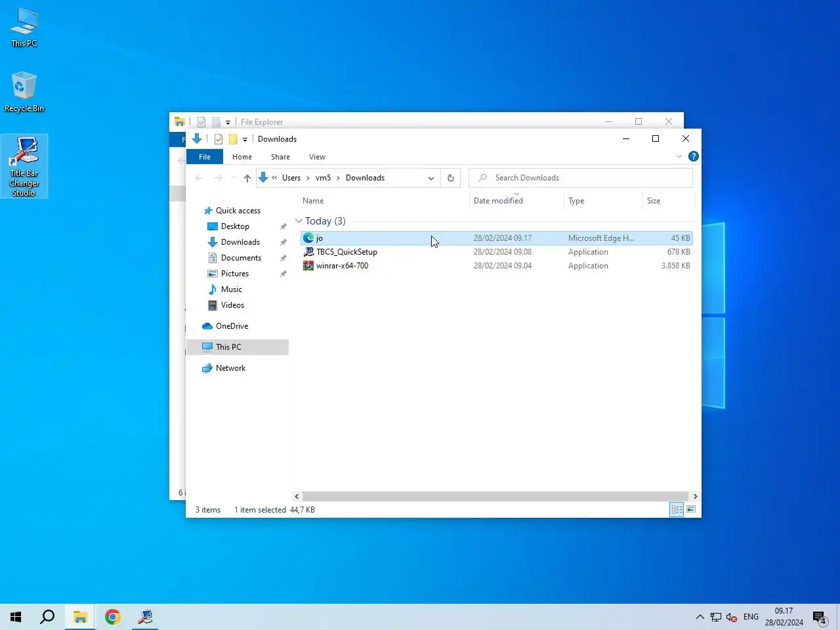
Task: Open the File tab
Action: (205, 157)
